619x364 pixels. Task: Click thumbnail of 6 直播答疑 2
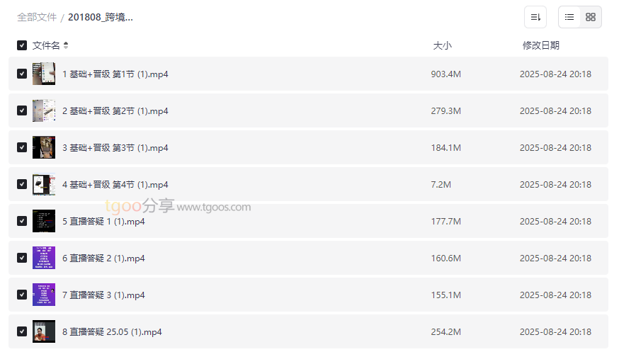(44, 258)
